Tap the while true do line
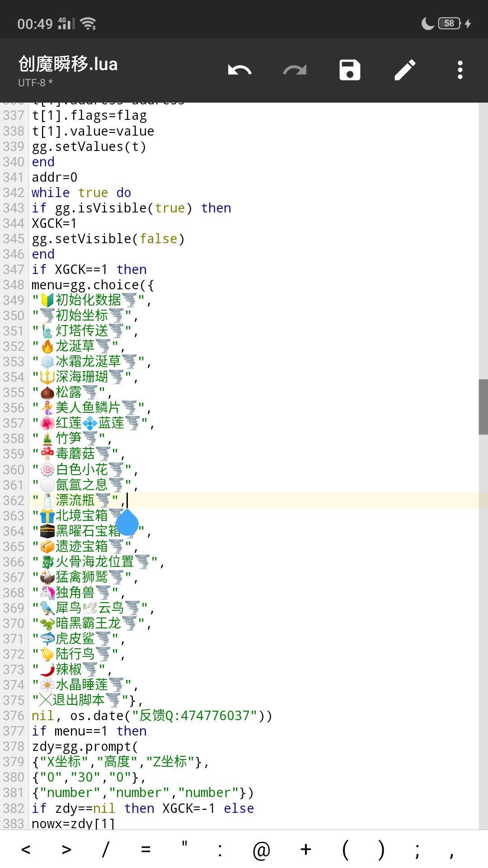 click(81, 193)
